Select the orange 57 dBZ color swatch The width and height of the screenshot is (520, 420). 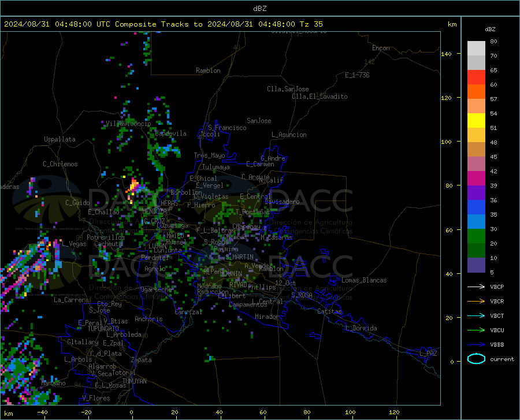click(476, 92)
